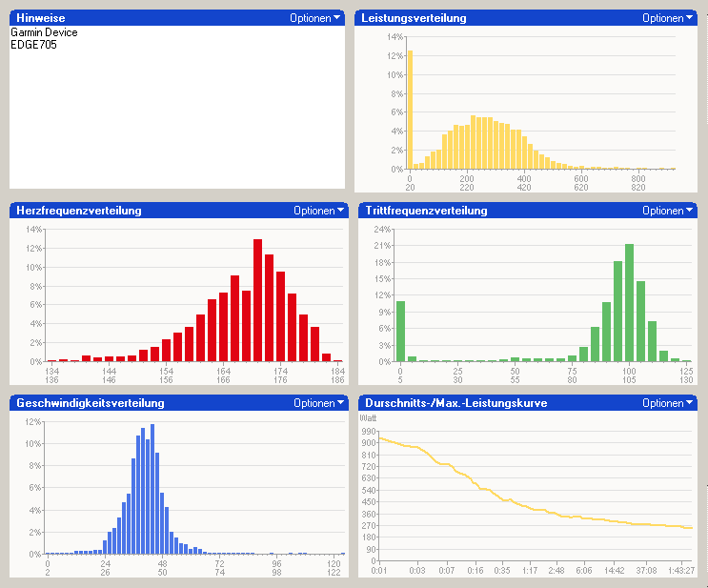Open Optionen for Trittfrequenzverteilung chart

[667, 211]
